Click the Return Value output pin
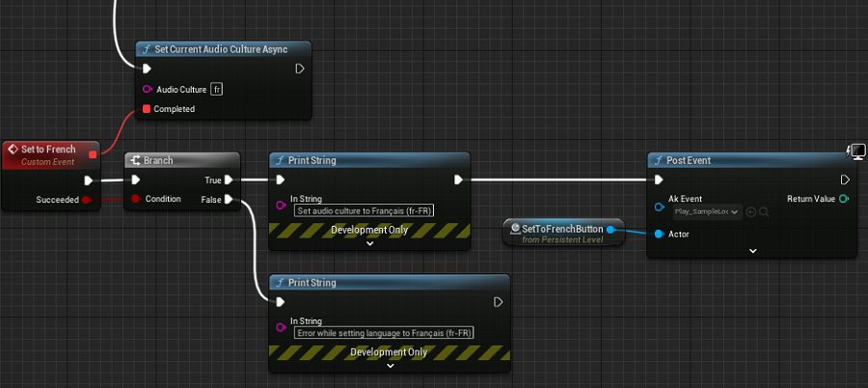This screenshot has width=868, height=388. (844, 199)
